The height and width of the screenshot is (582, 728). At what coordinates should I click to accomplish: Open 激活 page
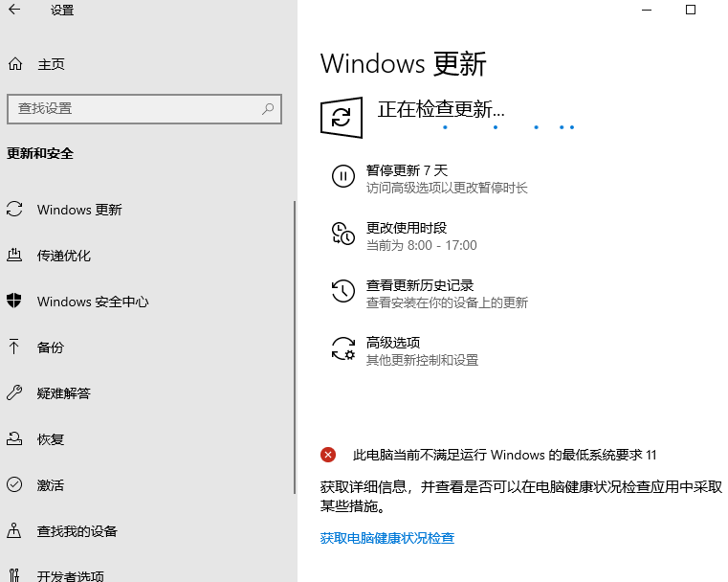(50, 485)
